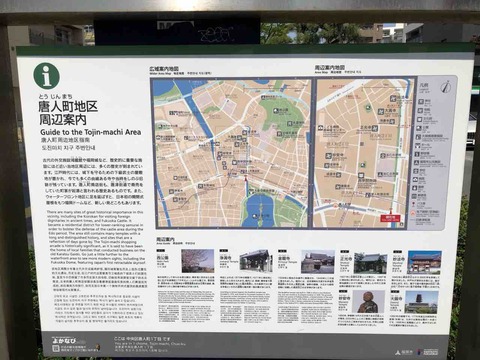Screen dimensions: 480x360
Task: Click the red you-are-here label on area map
Action: point(390,218)
